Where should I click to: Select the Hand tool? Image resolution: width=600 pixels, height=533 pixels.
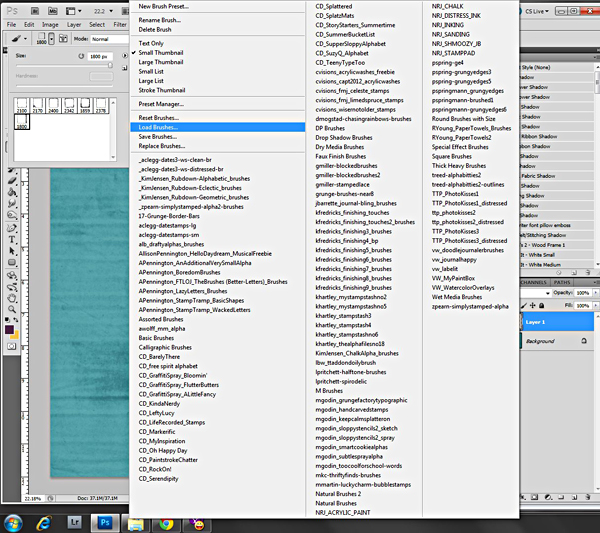point(12,298)
